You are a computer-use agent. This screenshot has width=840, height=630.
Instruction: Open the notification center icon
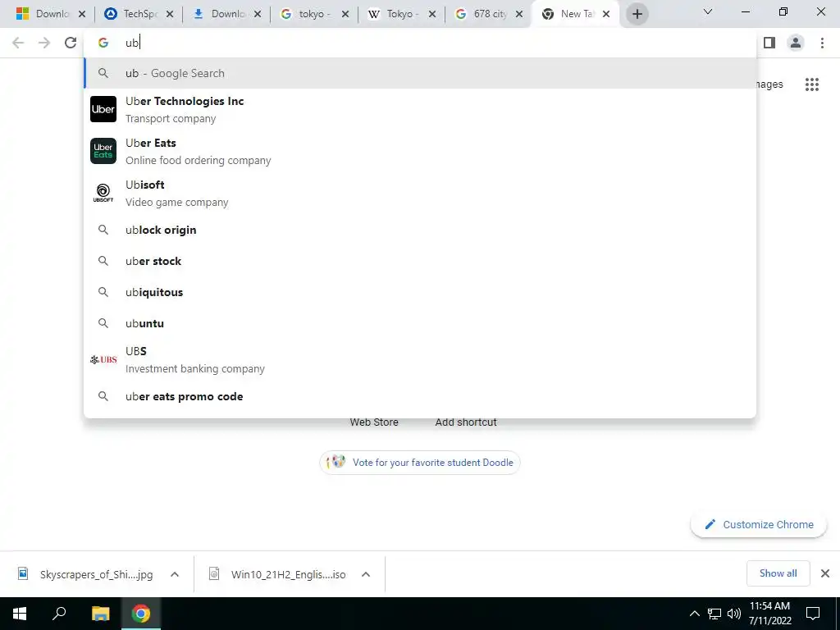coord(813,614)
